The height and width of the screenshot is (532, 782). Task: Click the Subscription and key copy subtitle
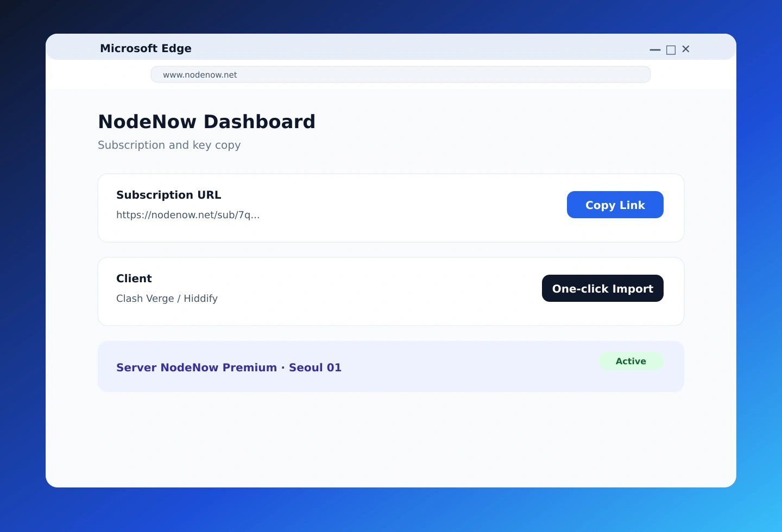(x=169, y=145)
